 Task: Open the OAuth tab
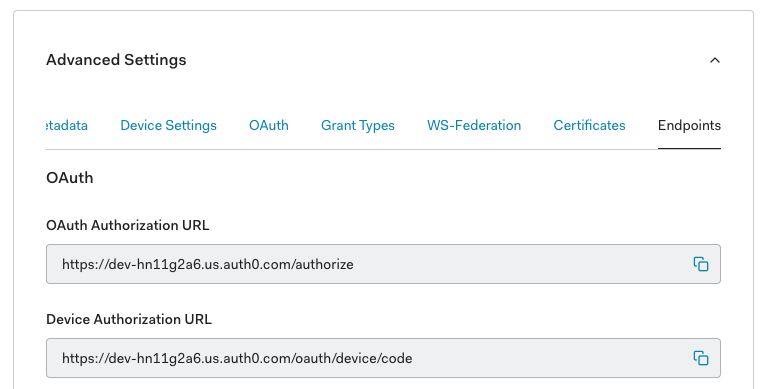click(x=269, y=126)
